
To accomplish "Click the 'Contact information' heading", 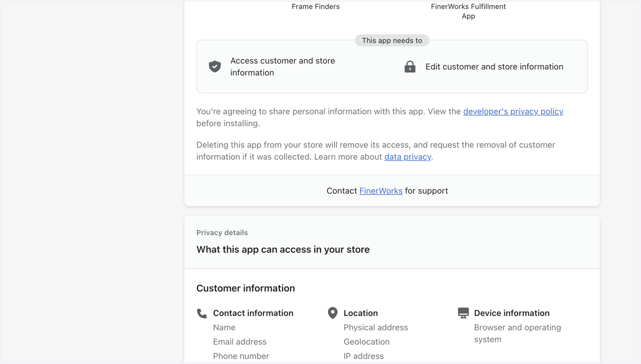I will click(253, 313).
